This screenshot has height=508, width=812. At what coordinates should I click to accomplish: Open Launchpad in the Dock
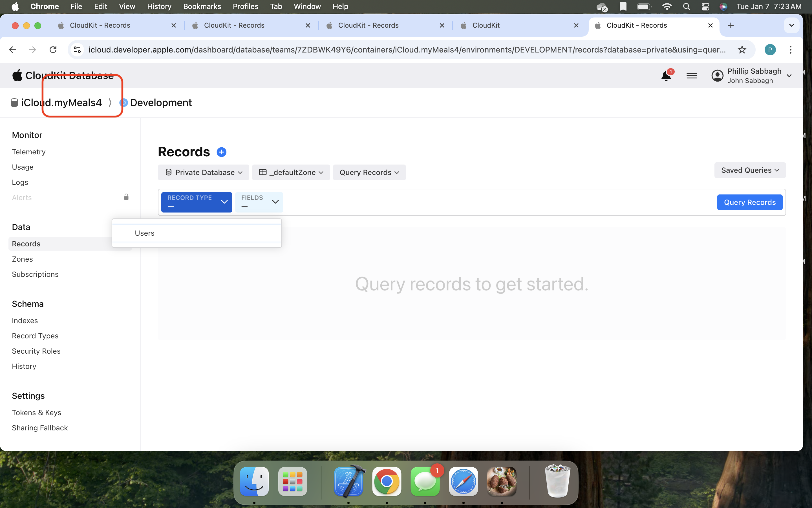[x=293, y=481]
